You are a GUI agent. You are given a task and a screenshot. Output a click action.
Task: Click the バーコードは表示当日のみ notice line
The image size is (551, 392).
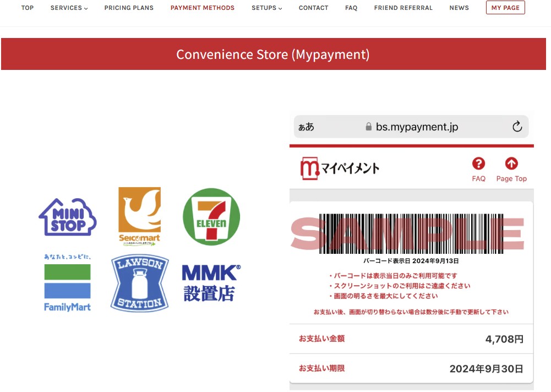[393, 276]
